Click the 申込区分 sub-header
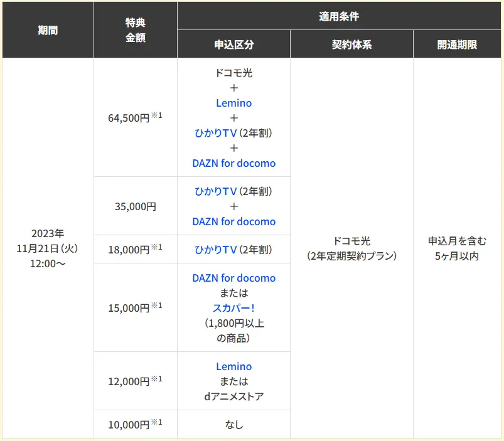The width and height of the screenshot is (504, 441). (x=233, y=45)
